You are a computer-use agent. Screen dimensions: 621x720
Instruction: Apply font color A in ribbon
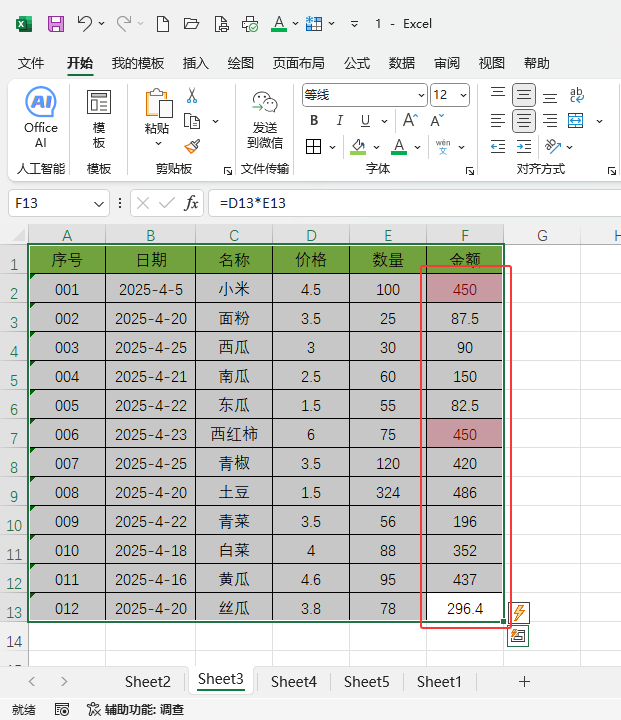[x=399, y=147]
